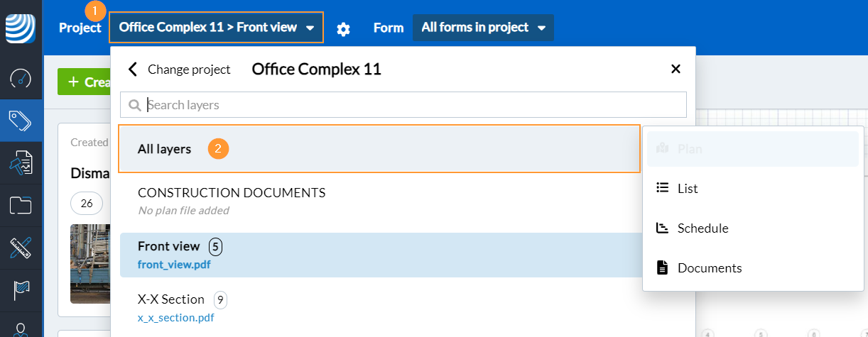Open the reports icon in sidebar
868x337 pixels.
click(21, 163)
